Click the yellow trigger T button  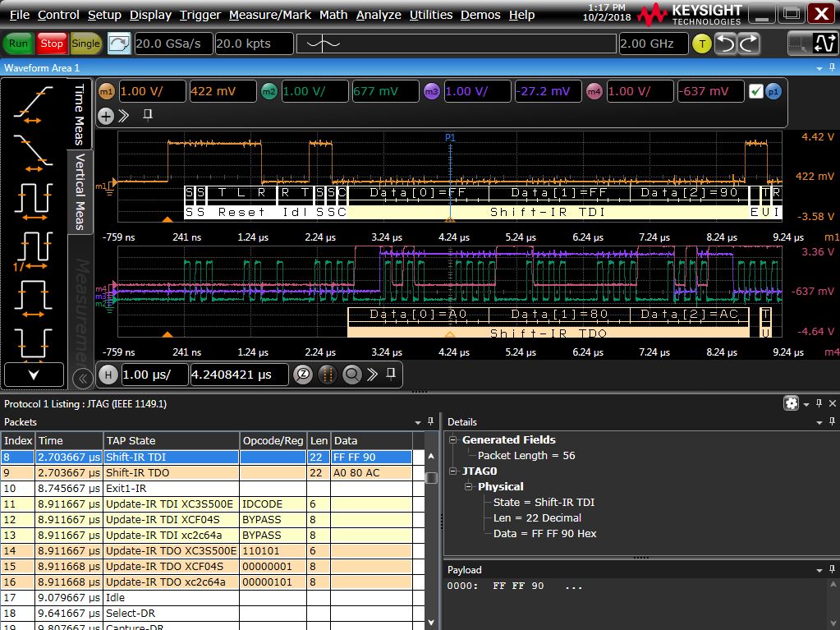[x=701, y=44]
